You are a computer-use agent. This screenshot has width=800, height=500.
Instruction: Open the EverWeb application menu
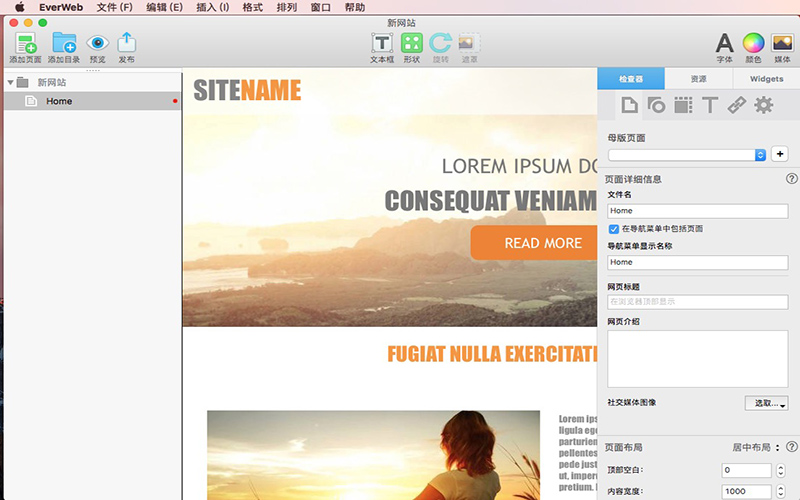pyautogui.click(x=61, y=7)
